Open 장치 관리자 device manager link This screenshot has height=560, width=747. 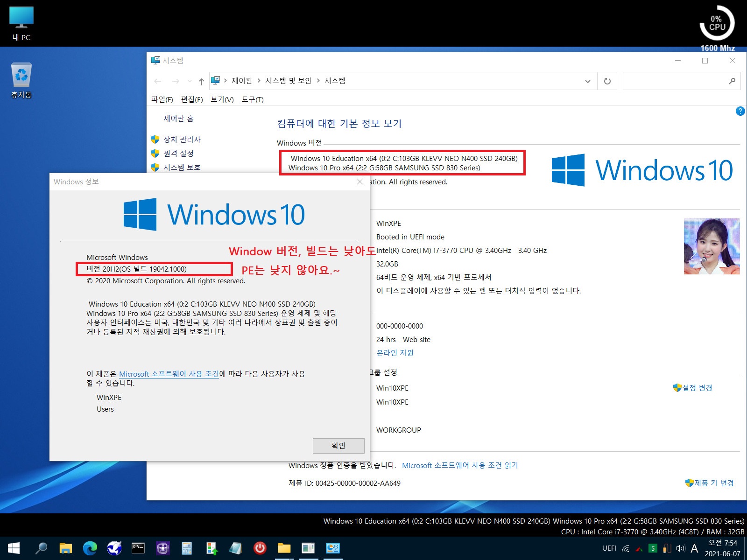[182, 140]
